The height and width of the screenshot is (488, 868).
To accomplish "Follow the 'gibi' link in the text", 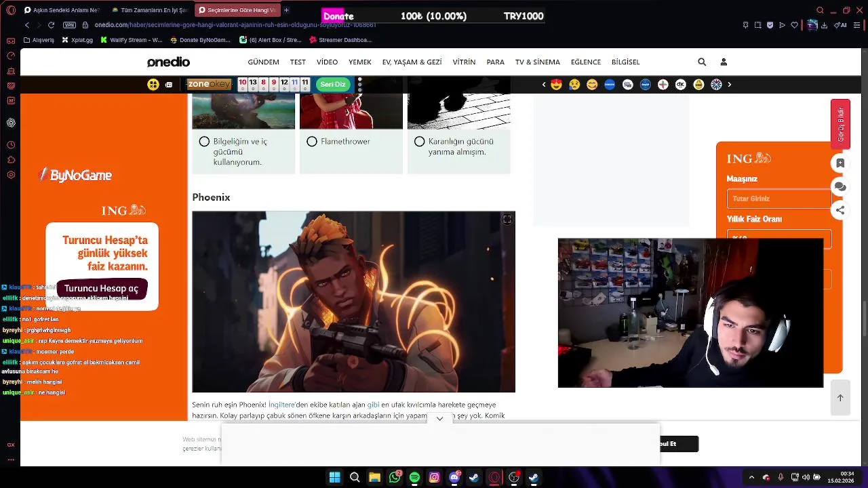I will pos(373,405).
